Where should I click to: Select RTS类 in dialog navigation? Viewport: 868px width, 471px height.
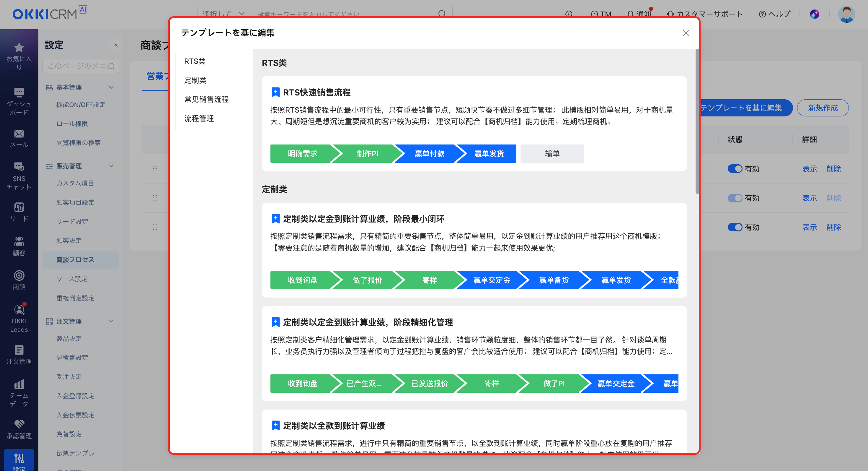click(195, 61)
